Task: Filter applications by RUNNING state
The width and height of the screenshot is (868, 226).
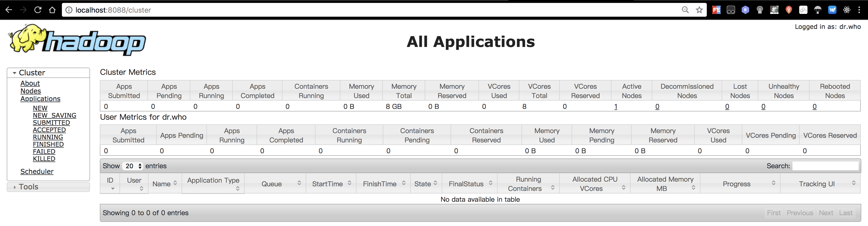Action: (48, 137)
